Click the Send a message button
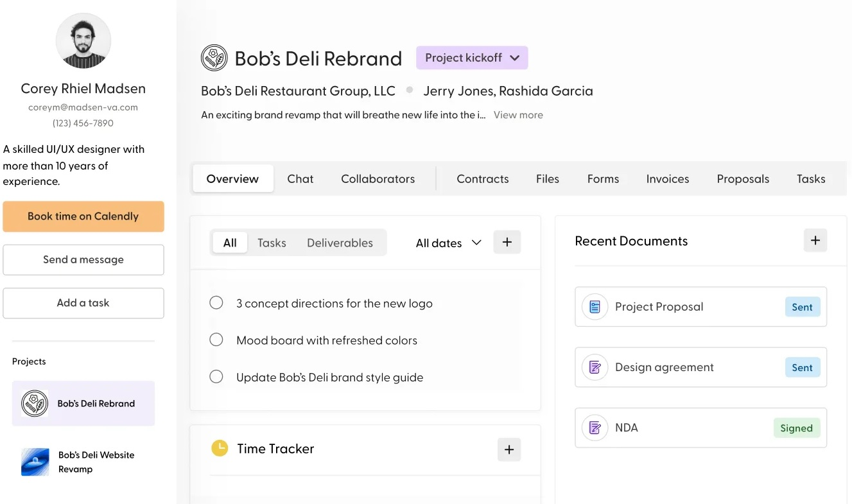The width and height of the screenshot is (852, 504). click(83, 259)
